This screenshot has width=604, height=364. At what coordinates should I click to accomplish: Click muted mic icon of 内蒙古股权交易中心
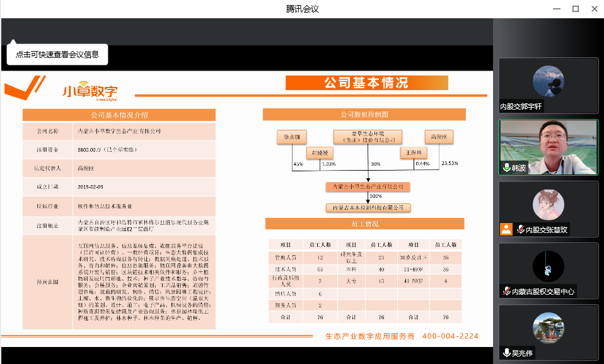pos(507,292)
